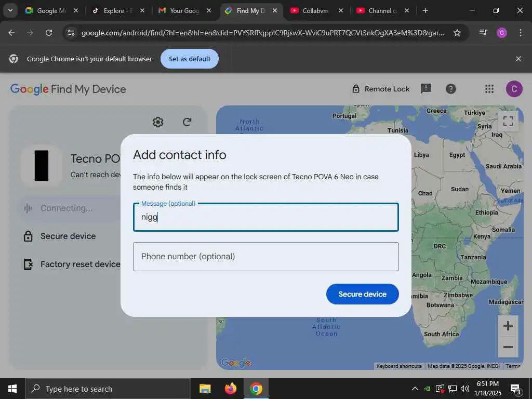Open the Google apps grid
Viewport: 532px width, 399px height.
coord(489,89)
